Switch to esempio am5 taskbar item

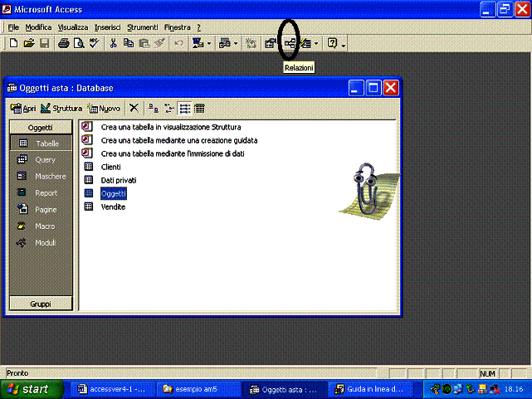[x=198, y=389]
